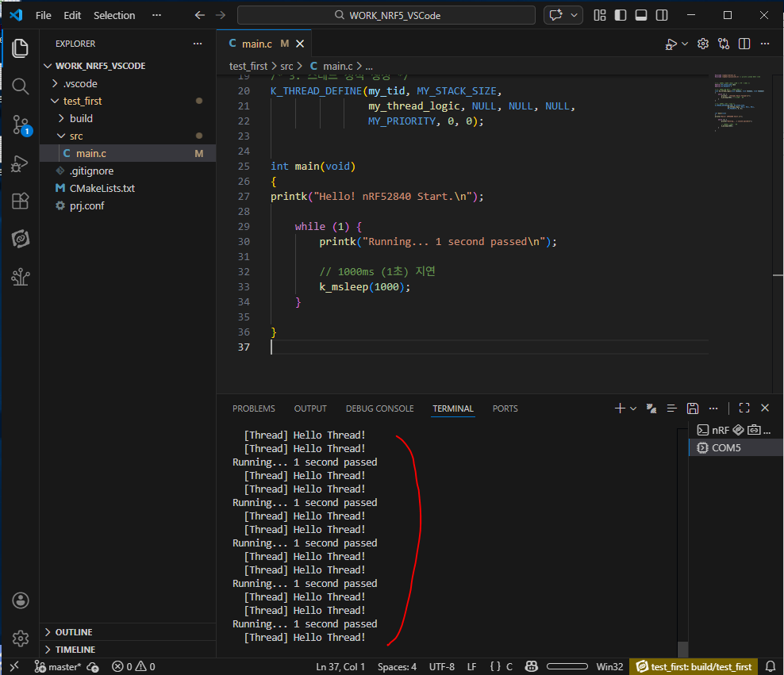The width and height of the screenshot is (784, 675).
Task: Switch to the PROBLEMS panel tab
Action: [253, 408]
